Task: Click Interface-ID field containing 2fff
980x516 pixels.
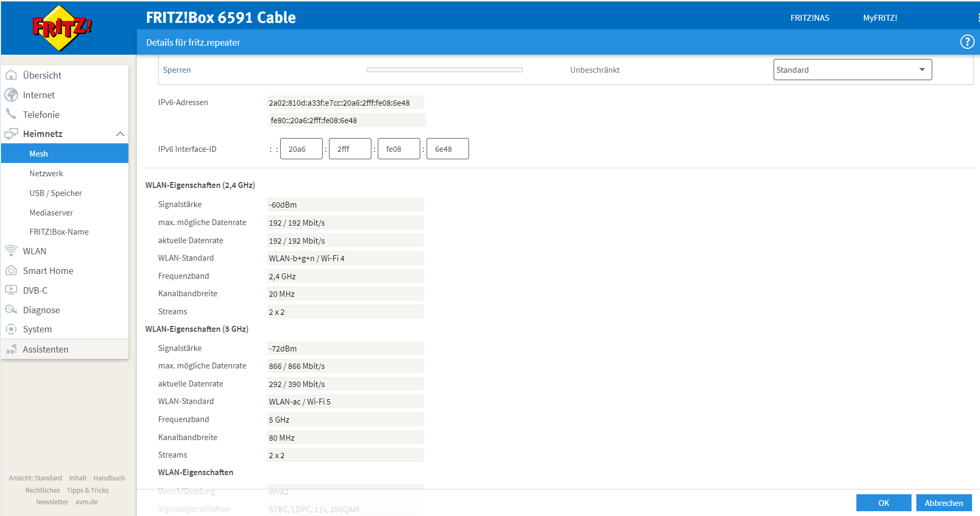Action: (x=350, y=149)
